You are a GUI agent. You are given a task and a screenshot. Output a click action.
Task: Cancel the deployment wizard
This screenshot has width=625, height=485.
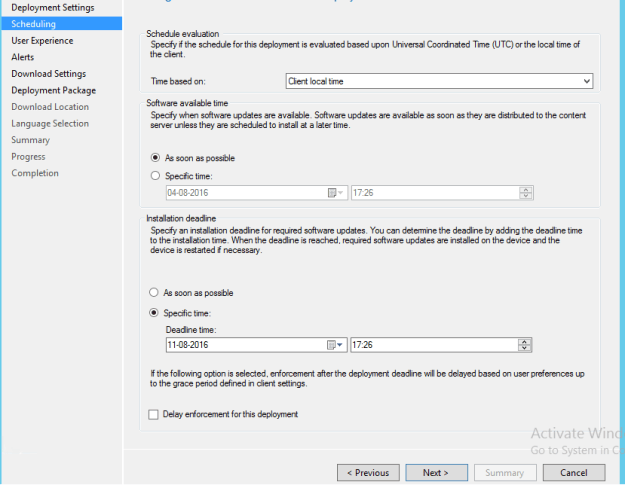click(x=574, y=473)
